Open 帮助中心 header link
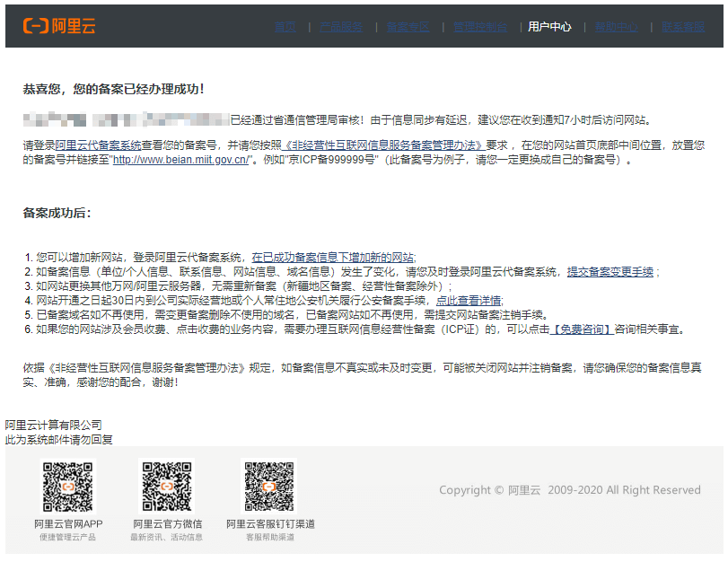 617,27
